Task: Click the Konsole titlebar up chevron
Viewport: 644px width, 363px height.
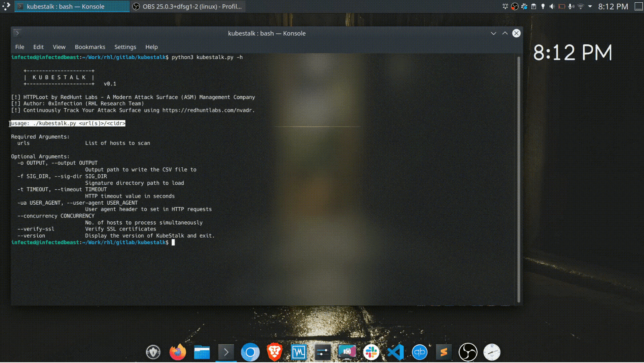Action: point(505,33)
